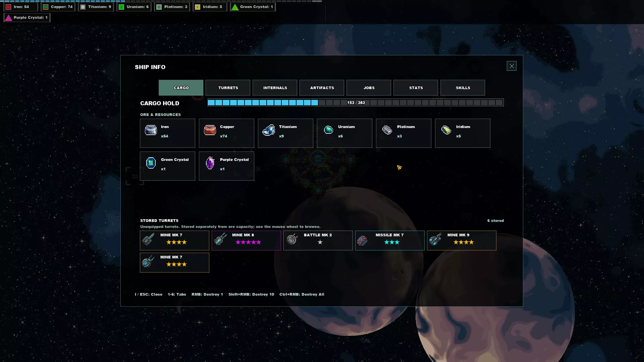Click the Platinum: 3 counter in top bar
The height and width of the screenshot is (362, 644).
172,7
